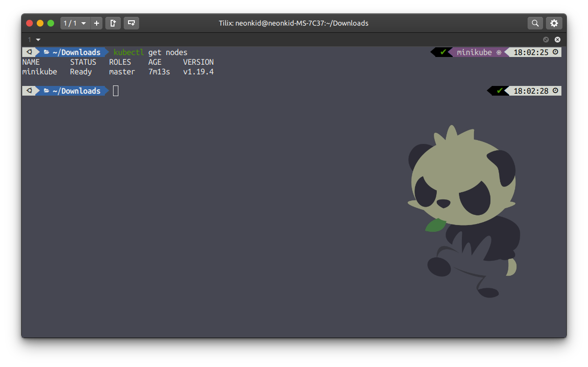Viewport: 588px width, 367px height.
Task: Close the Tilix window red button
Action: [29, 23]
